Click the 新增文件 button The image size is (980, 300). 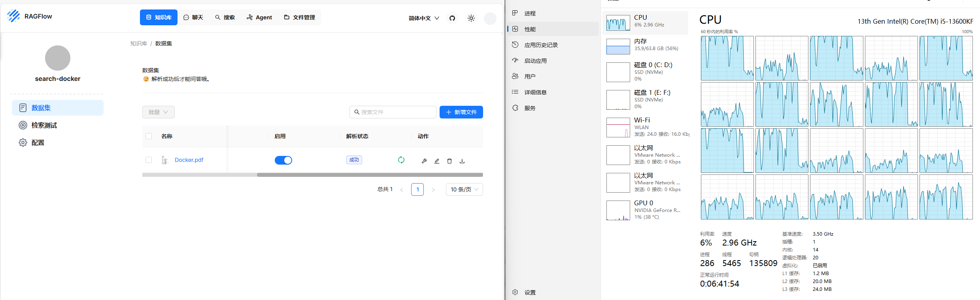(461, 112)
